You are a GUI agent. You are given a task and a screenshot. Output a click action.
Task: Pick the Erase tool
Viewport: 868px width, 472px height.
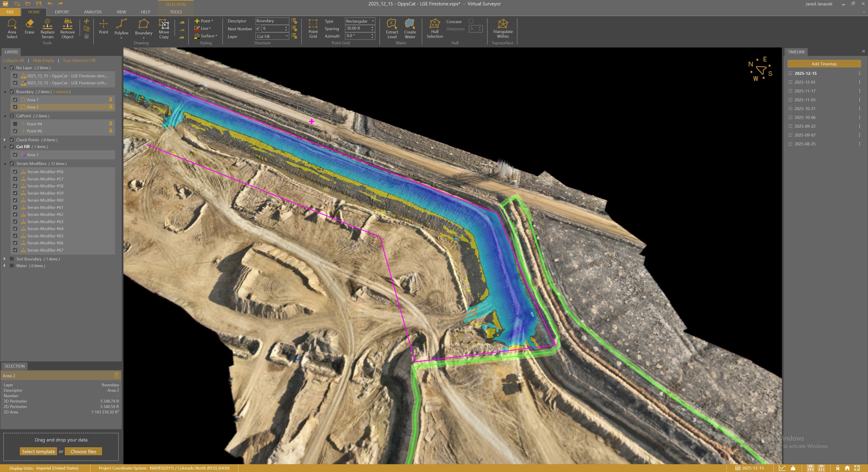[30, 27]
